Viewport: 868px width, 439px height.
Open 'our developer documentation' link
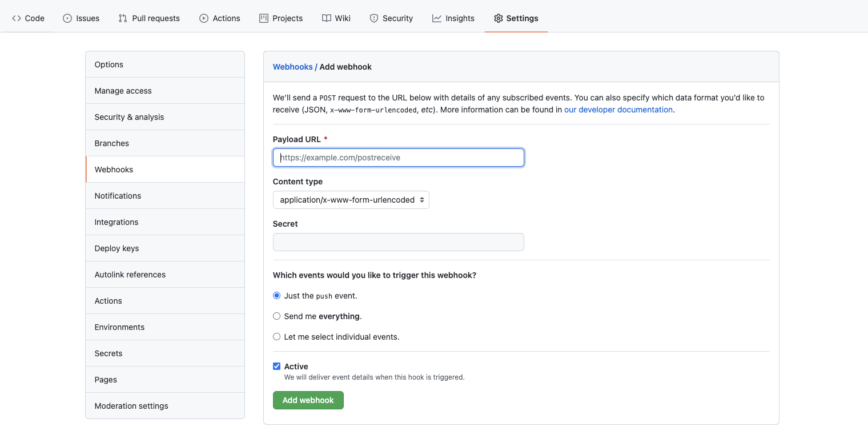click(618, 110)
